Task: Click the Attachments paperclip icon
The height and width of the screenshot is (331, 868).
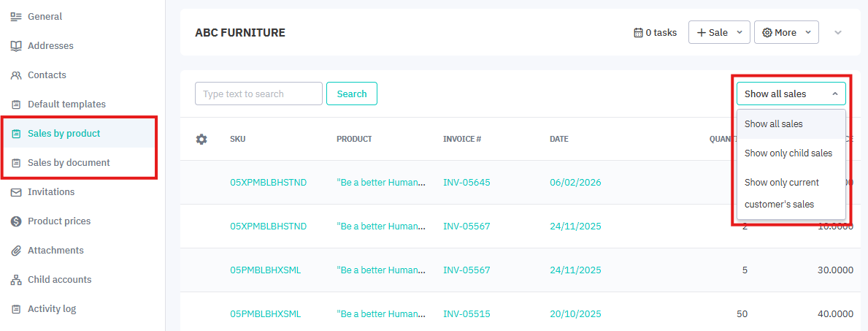Action: (x=16, y=251)
